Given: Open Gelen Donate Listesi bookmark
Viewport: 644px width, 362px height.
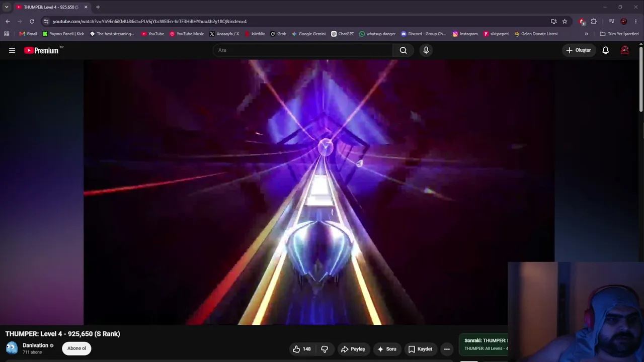Looking at the screenshot, I should (x=535, y=34).
